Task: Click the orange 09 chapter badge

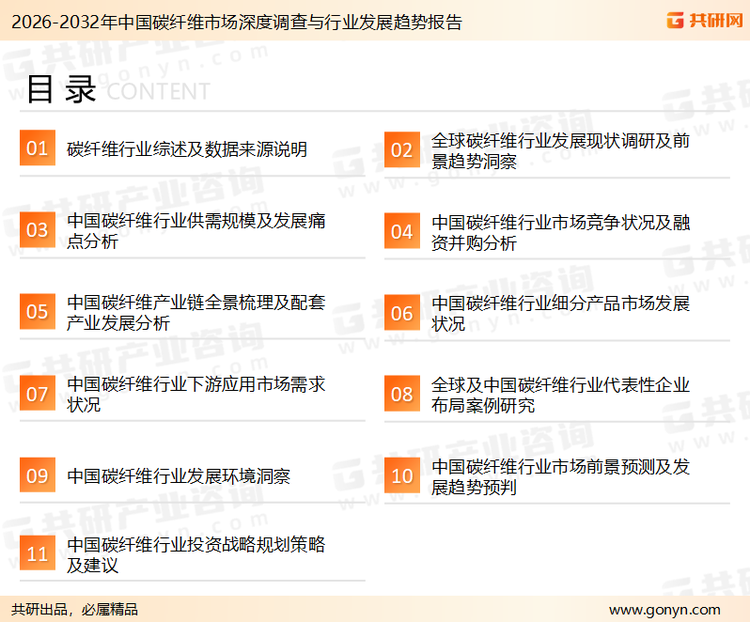Action: (x=37, y=475)
